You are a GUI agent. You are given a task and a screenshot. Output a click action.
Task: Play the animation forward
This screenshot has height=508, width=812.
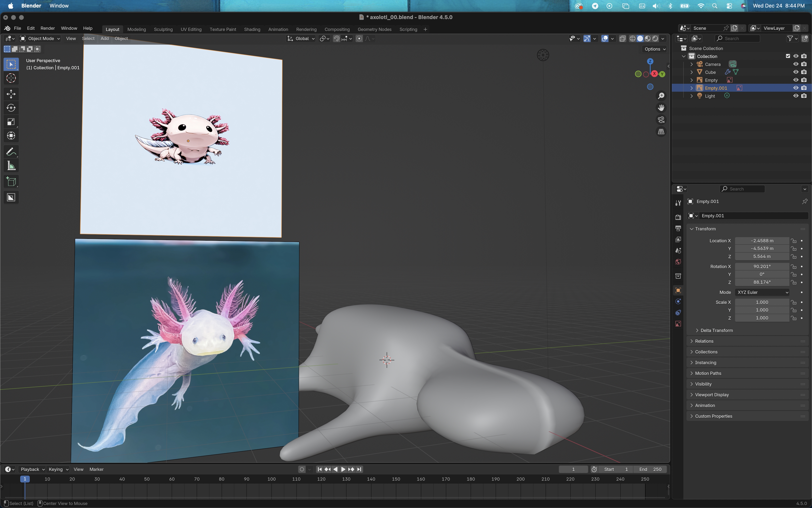tap(343, 469)
